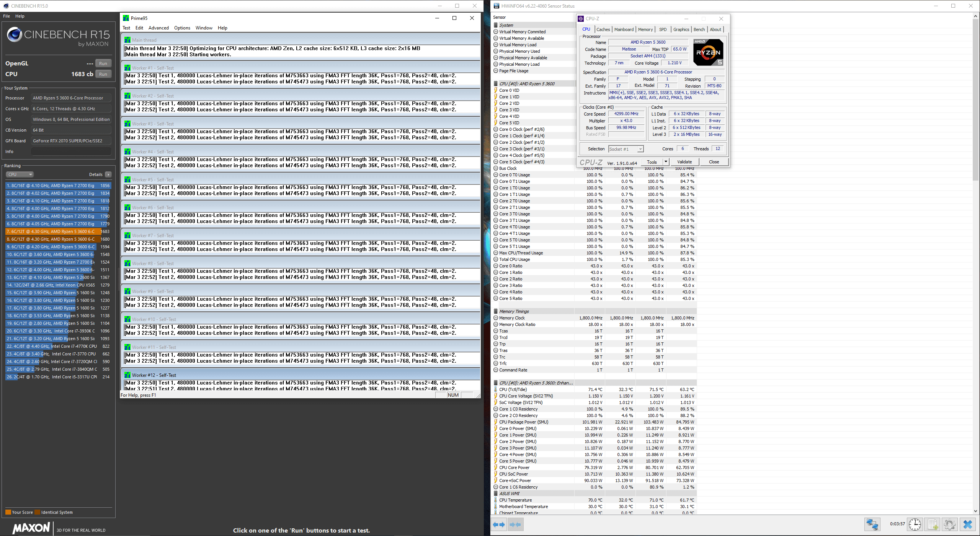
Task: Click the Cinebench R15 sphere logo
Action: click(x=15, y=35)
